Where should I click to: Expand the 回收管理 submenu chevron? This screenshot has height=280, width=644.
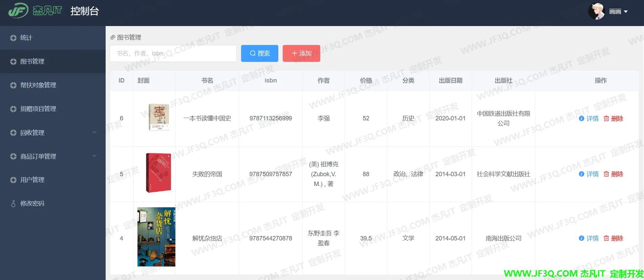tap(94, 132)
